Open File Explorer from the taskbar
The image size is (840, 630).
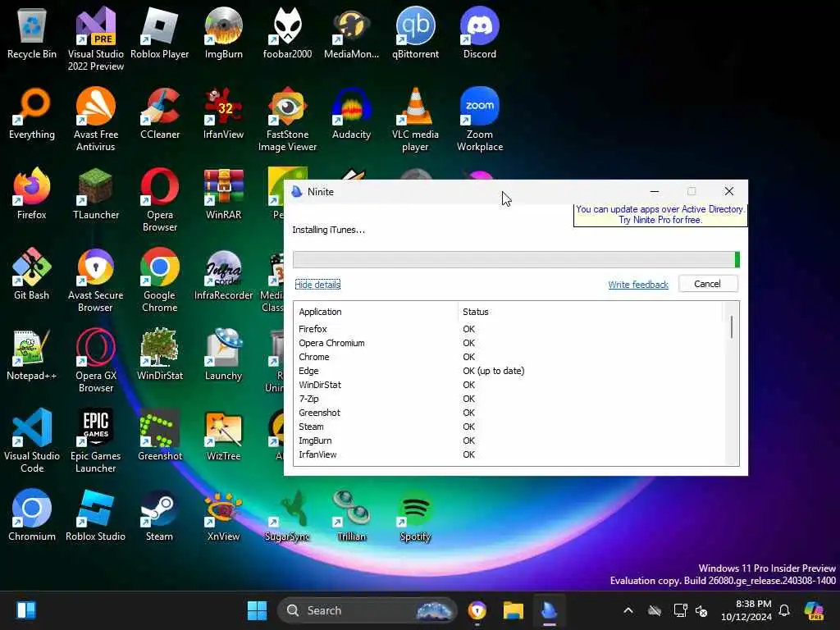513,610
